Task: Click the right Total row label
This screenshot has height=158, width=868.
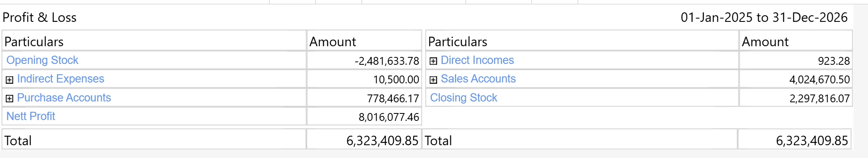Action: pos(438,141)
